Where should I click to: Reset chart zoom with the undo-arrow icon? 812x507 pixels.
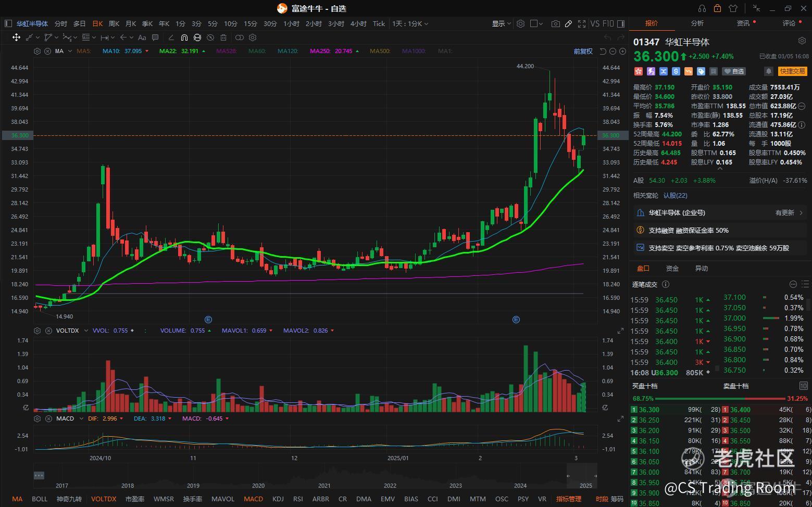[603, 51]
